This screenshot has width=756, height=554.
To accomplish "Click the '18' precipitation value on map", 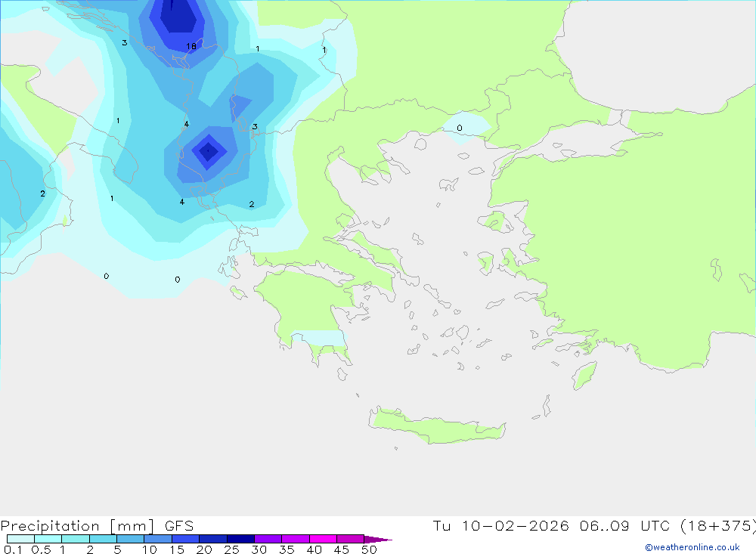I will click(x=191, y=46).
